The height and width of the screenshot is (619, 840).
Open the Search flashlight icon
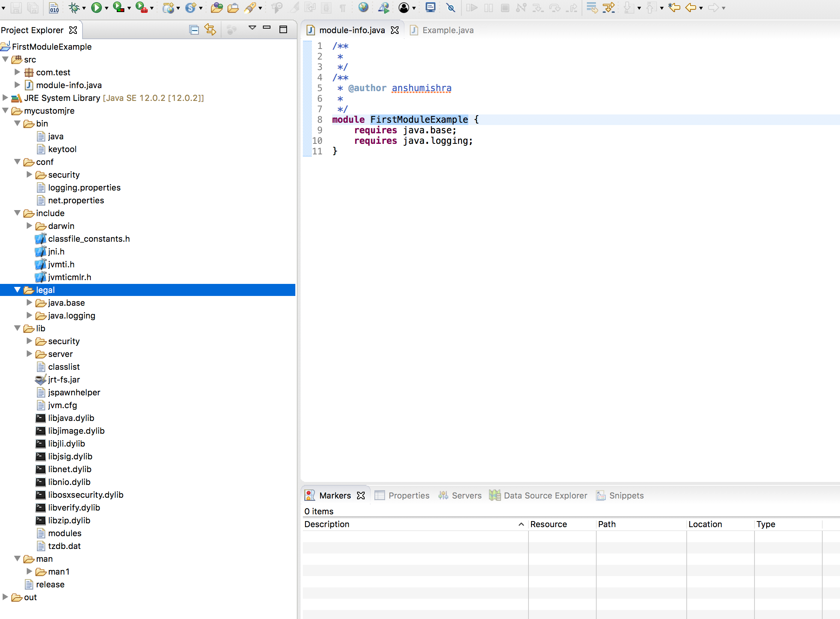click(x=249, y=8)
